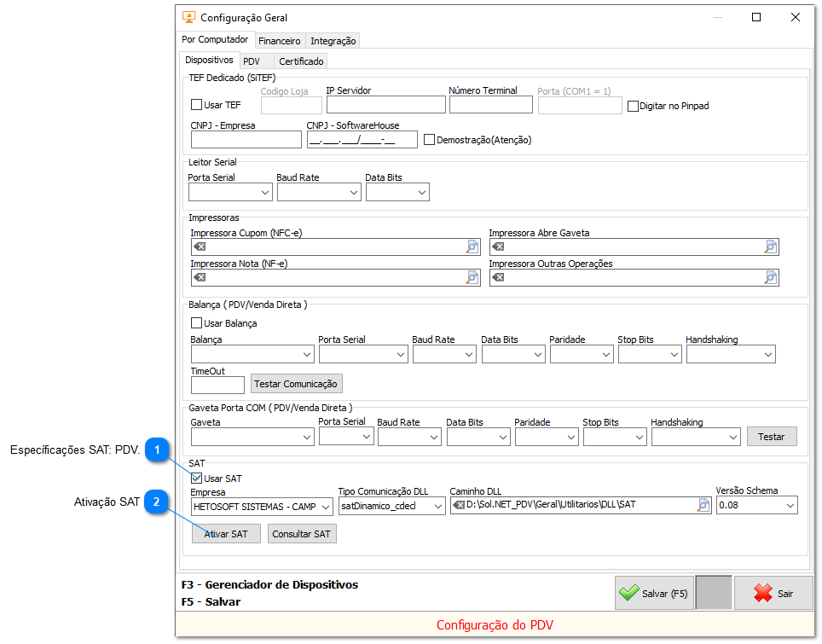Open the Empresa dropdown under SAT
822x644 pixels.
pos(325,505)
